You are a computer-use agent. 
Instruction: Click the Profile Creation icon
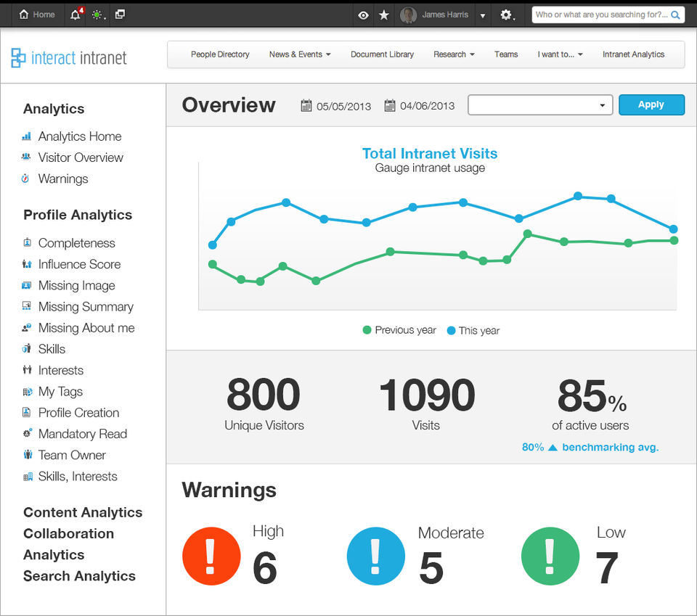click(x=27, y=413)
